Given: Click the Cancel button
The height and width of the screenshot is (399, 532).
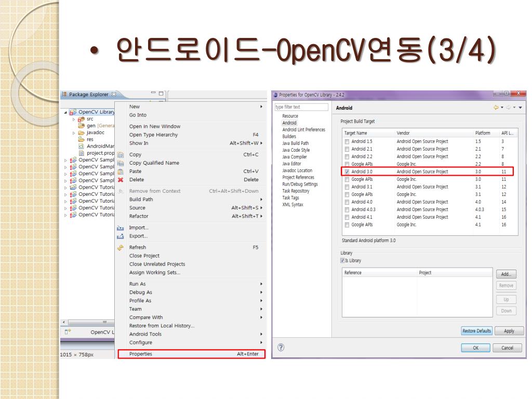Looking at the screenshot, I should click(x=507, y=348).
